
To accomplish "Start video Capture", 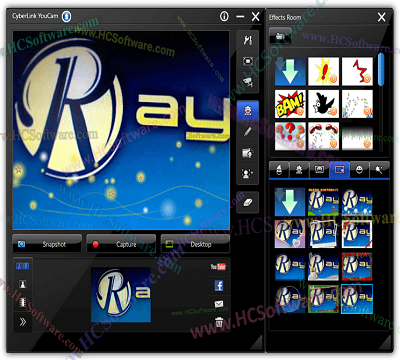I will pos(121,244).
